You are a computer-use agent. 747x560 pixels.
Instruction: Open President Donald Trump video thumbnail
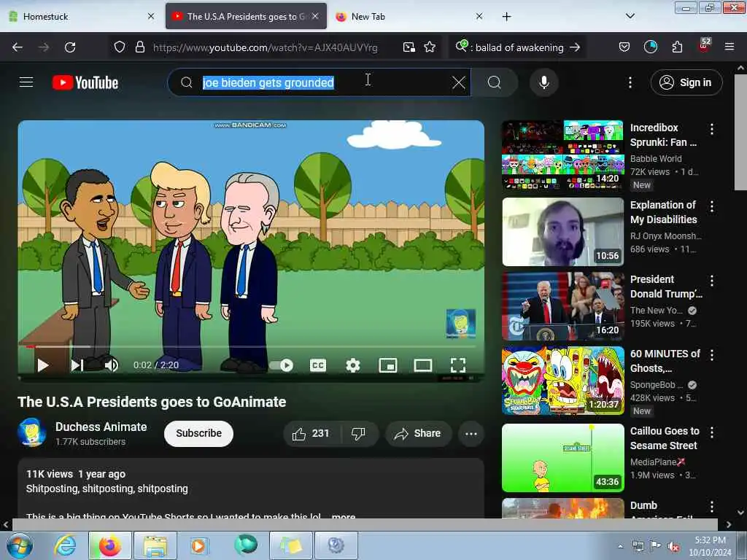[562, 306]
